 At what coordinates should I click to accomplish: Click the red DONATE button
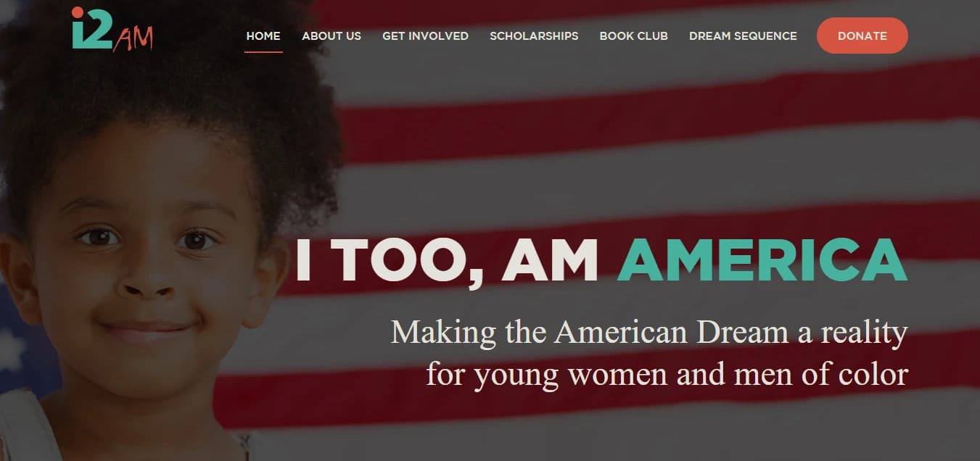(862, 36)
